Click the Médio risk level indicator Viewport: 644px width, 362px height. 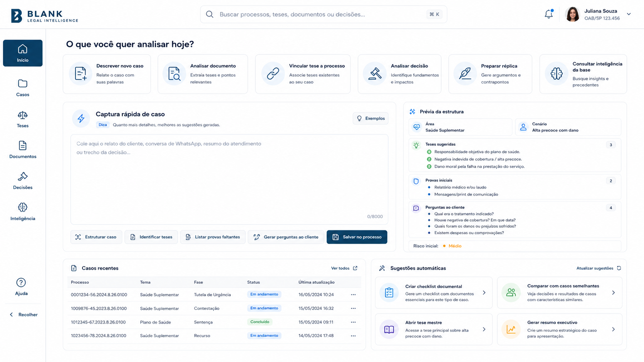tap(452, 246)
